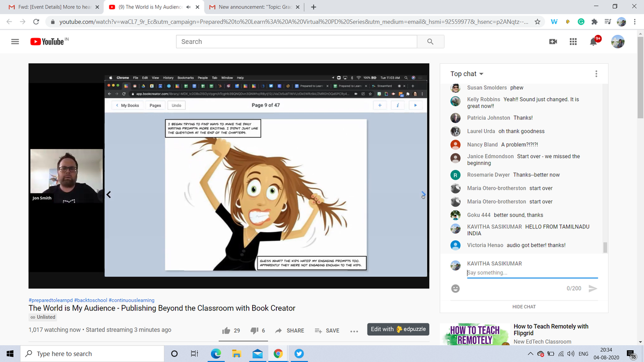Open the Chrome three-dot menu
The image size is (644, 362).
(635, 21)
